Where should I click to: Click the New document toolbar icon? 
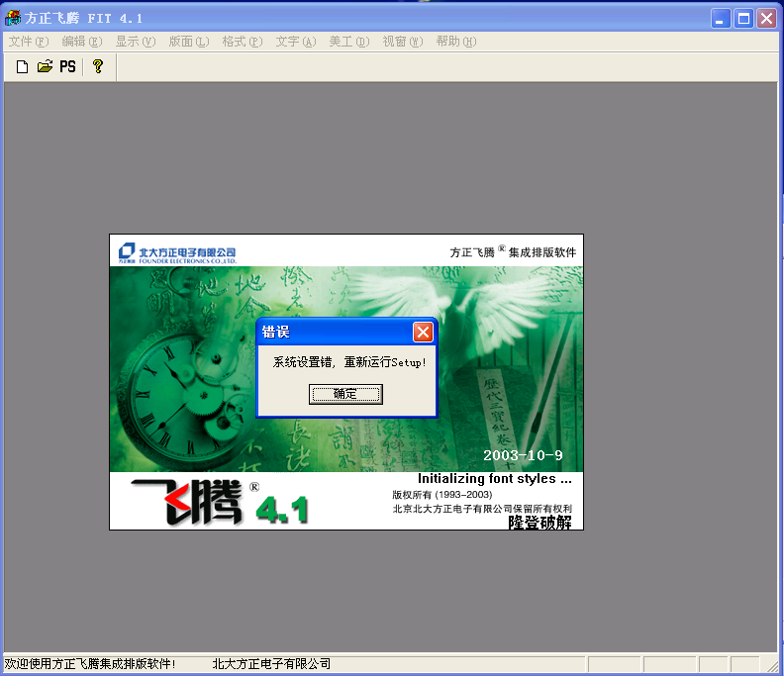click(22, 66)
